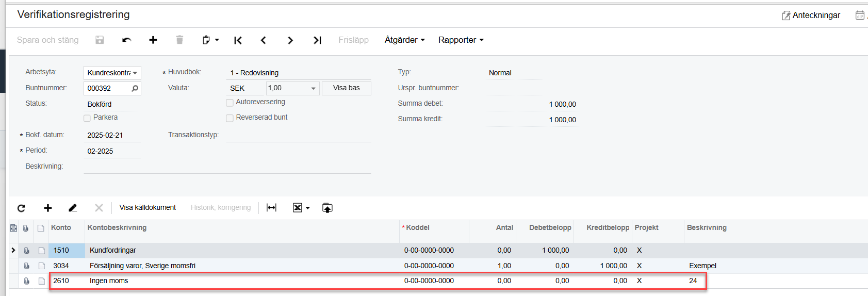
Task: Click fit-to-width columns icon in grid toolbar
Action: pyautogui.click(x=271, y=208)
